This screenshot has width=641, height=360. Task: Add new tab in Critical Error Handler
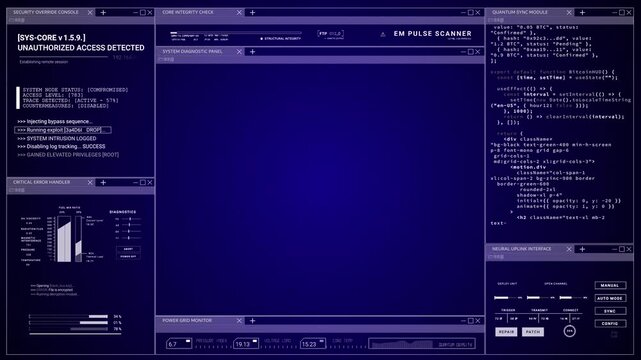103,183
